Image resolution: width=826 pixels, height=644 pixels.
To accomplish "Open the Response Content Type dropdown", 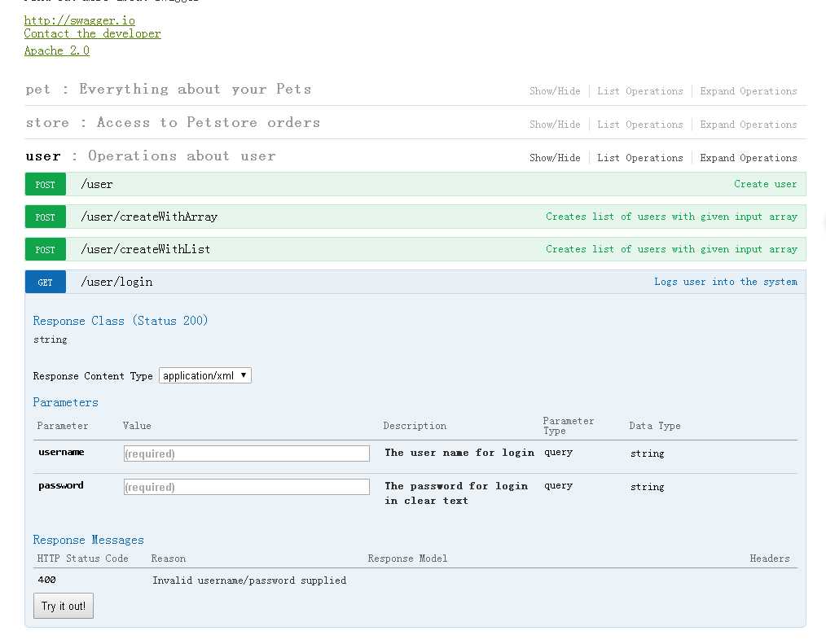I will coord(205,375).
